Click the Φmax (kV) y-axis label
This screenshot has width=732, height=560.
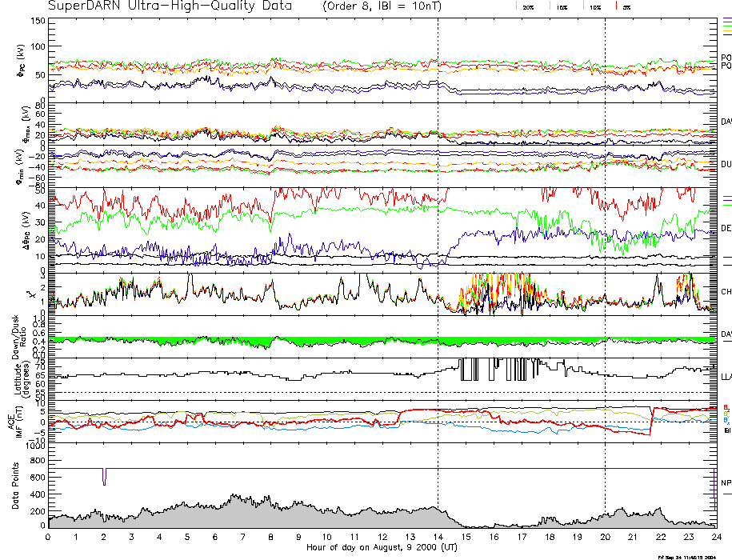[x=26, y=124]
